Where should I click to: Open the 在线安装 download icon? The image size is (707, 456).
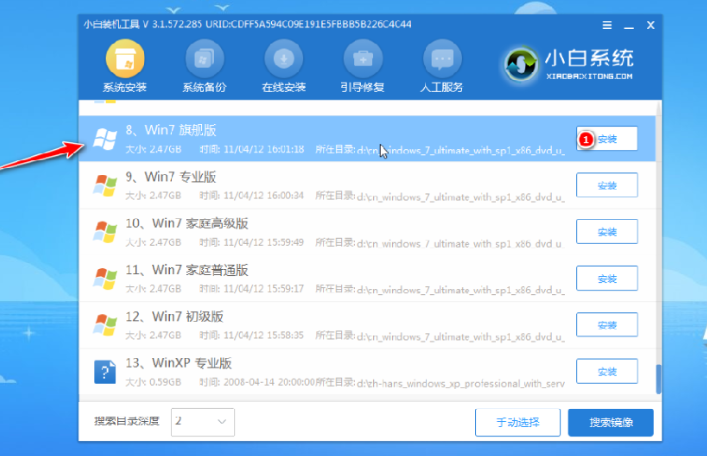(284, 59)
